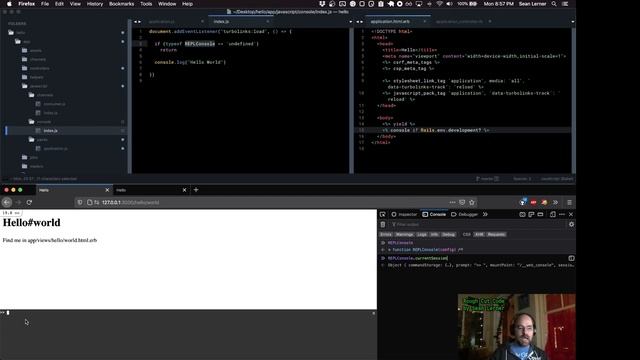The width and height of the screenshot is (640, 360).
Task: Toggle the CSS console filter
Action: tap(467, 235)
